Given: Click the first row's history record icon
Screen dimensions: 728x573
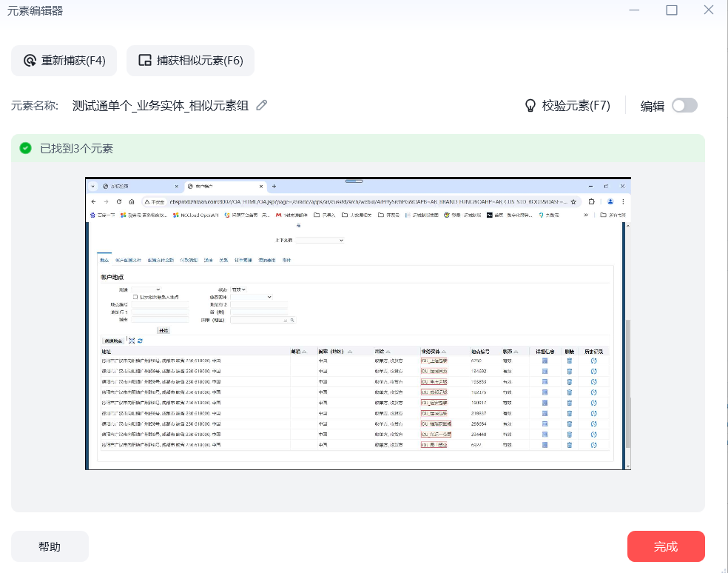Looking at the screenshot, I should (x=593, y=361).
